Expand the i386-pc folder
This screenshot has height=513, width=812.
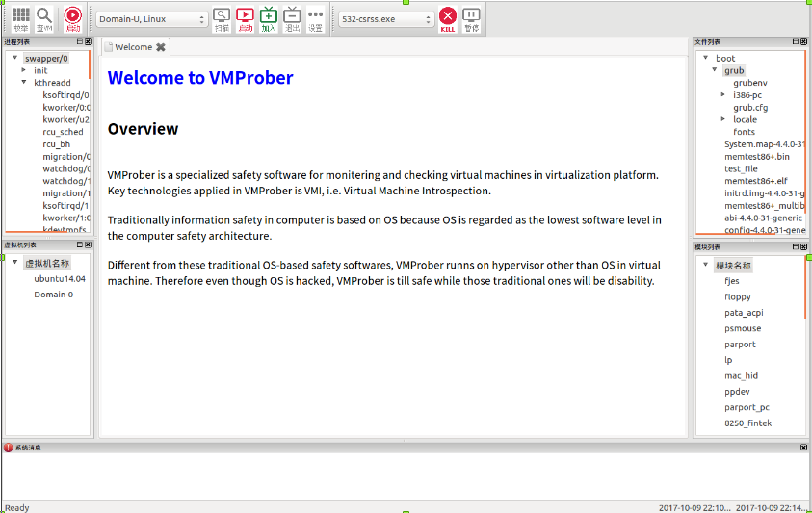(x=723, y=95)
